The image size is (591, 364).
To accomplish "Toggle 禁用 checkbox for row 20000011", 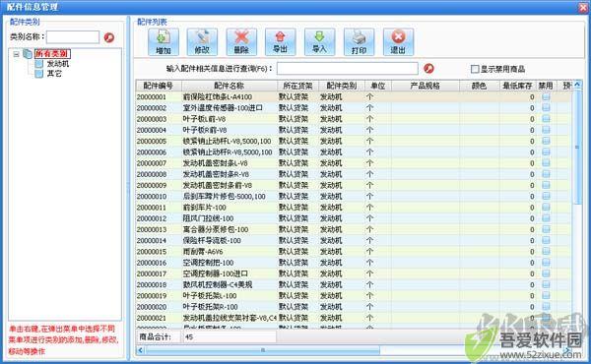I will [546, 208].
